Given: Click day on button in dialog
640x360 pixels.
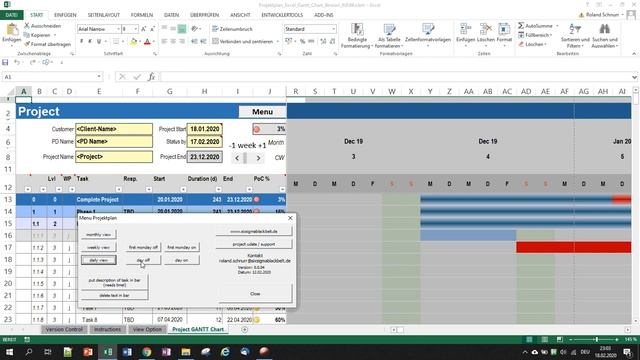Looking at the screenshot, I should coord(182,260).
